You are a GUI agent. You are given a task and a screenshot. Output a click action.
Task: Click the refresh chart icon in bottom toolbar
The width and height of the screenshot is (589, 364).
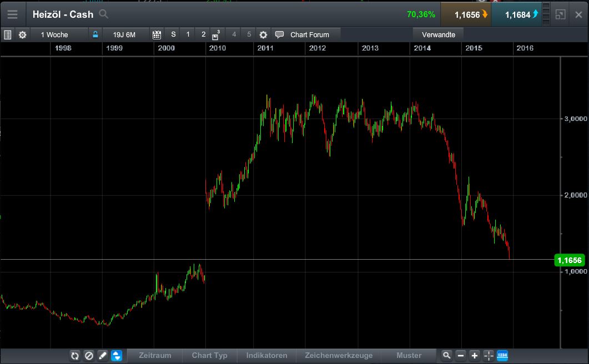pos(75,356)
